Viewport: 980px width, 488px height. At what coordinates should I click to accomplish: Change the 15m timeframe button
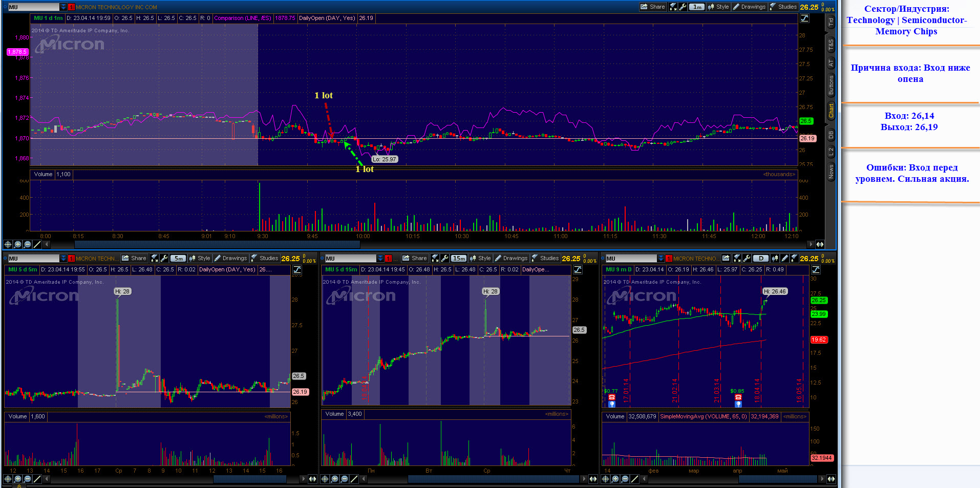[x=458, y=258]
